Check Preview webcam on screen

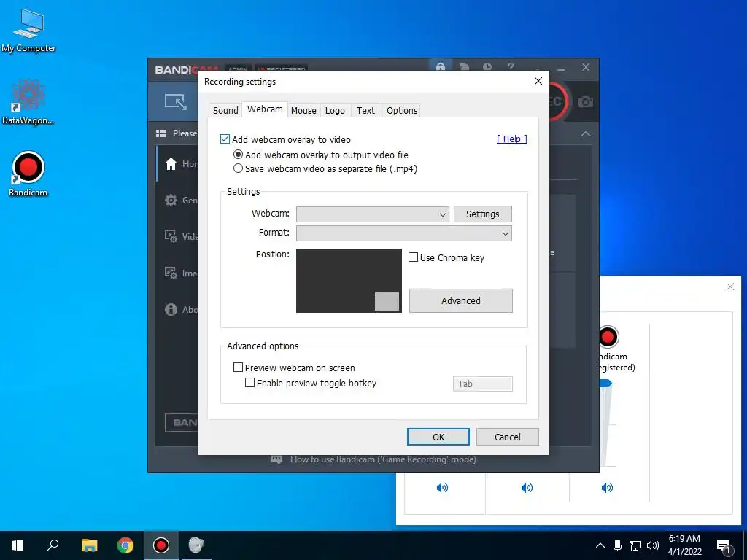tap(238, 367)
